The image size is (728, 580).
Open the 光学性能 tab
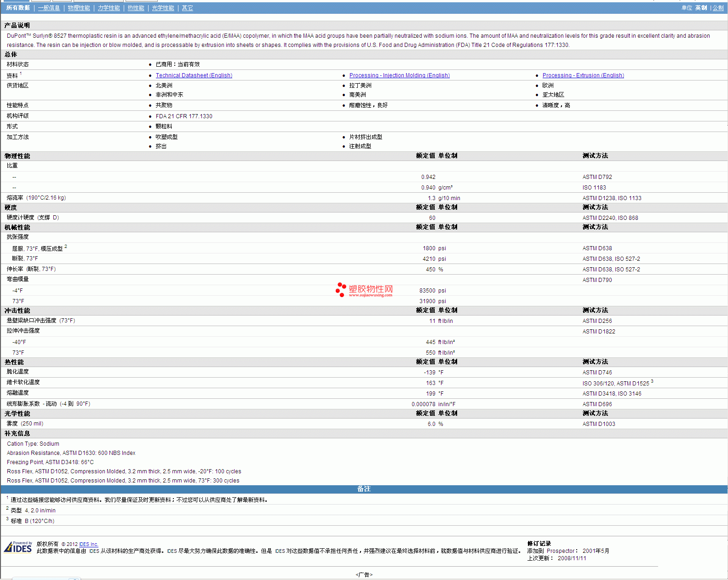(x=163, y=8)
